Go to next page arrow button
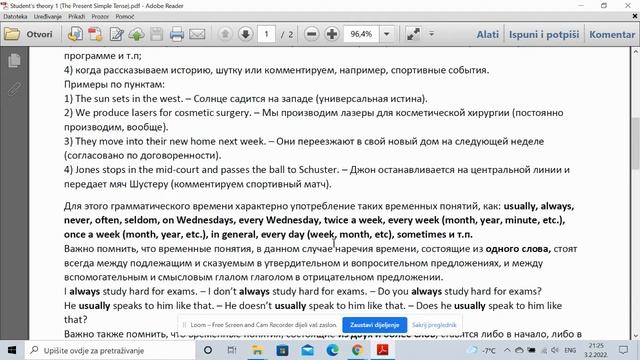640x360 pixels. click(245, 34)
